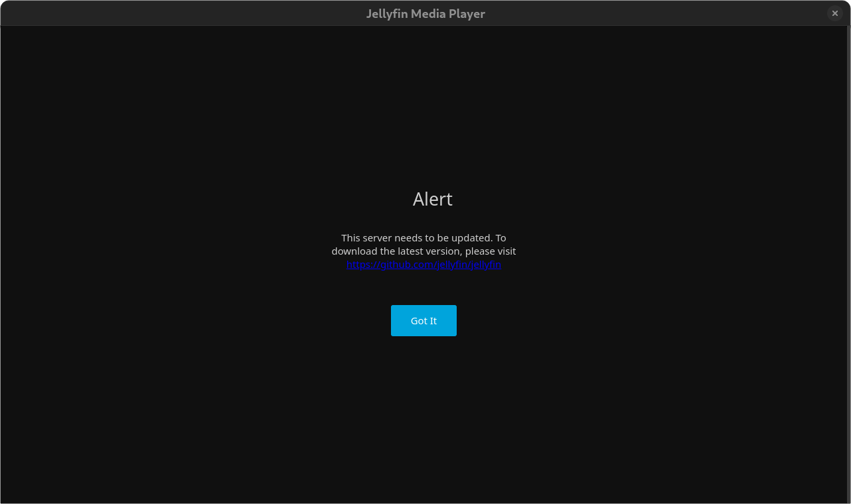Select the blue Got It confirmation button
The width and height of the screenshot is (851, 504).
424,321
